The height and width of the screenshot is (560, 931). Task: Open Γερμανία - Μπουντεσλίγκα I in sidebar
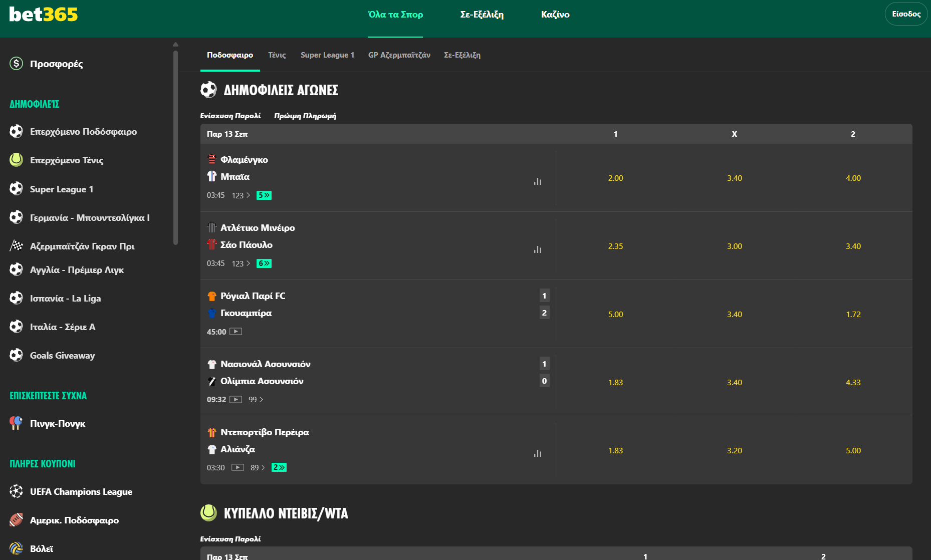click(x=90, y=217)
